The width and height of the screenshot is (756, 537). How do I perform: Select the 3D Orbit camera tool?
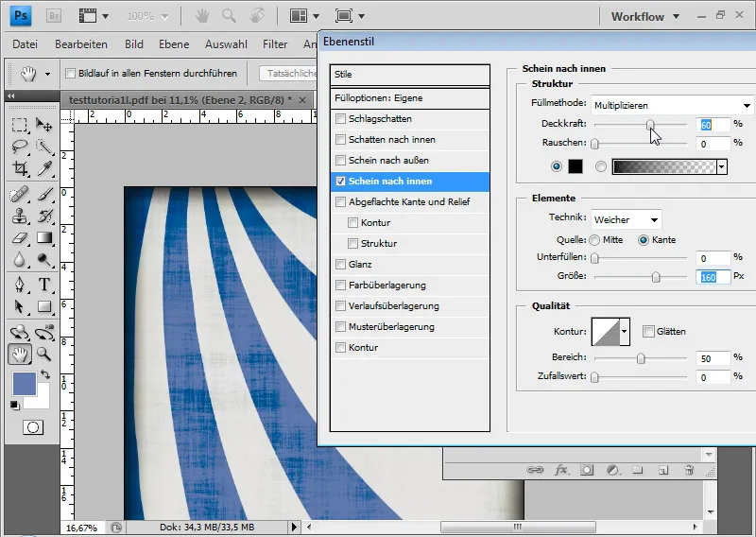click(44, 332)
